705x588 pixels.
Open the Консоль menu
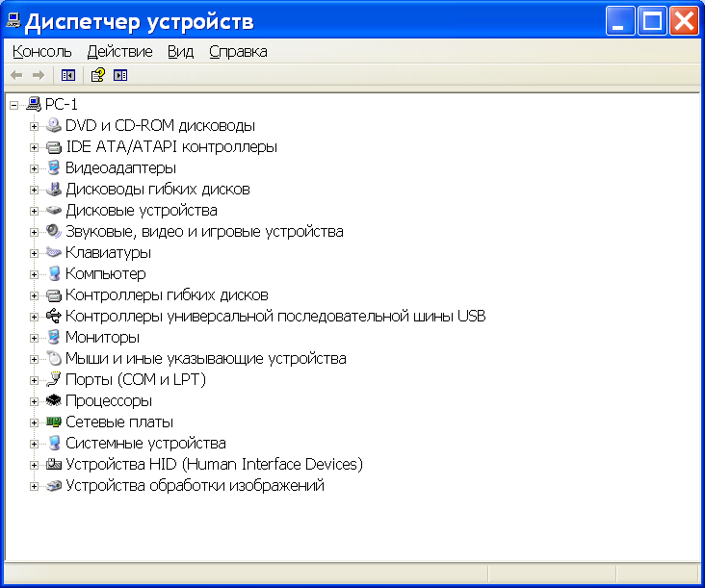click(x=41, y=52)
